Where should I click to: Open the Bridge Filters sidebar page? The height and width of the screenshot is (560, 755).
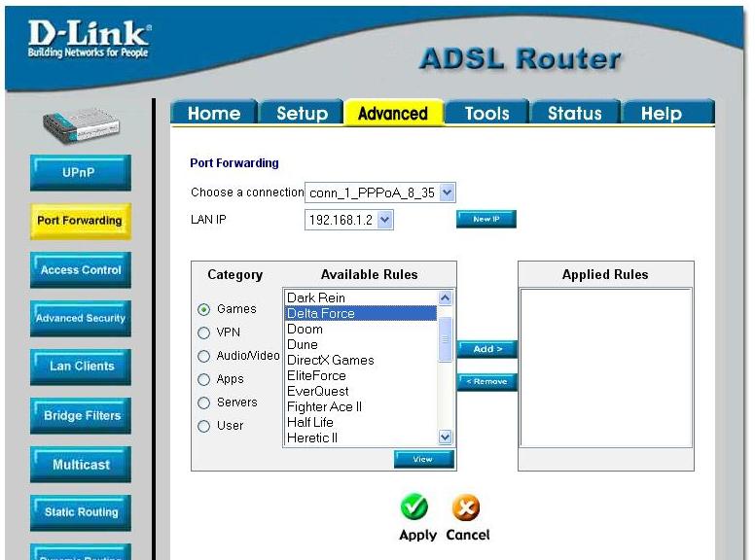pyautogui.click(x=81, y=416)
